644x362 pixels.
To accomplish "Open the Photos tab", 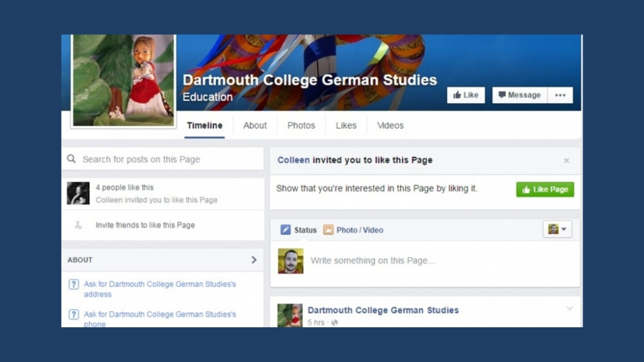I will tap(301, 126).
